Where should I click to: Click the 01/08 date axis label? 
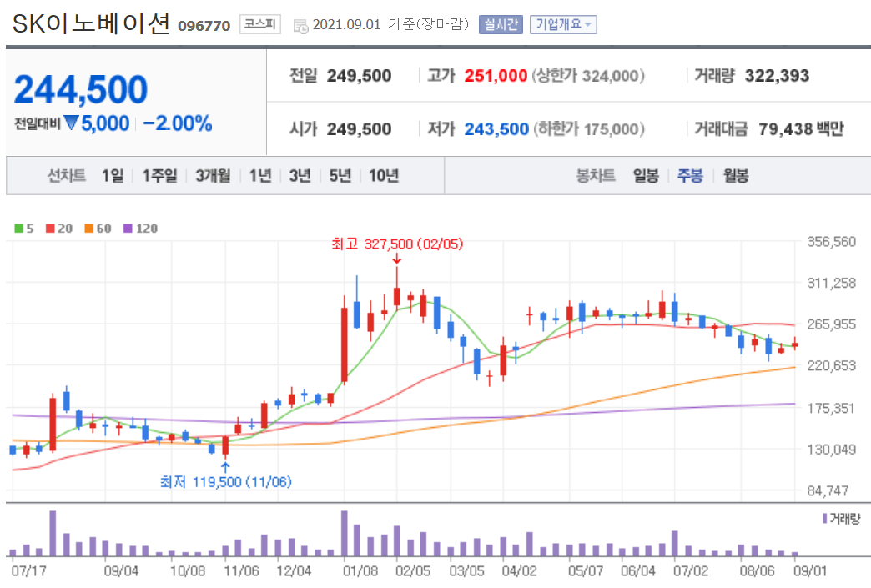tap(360, 570)
